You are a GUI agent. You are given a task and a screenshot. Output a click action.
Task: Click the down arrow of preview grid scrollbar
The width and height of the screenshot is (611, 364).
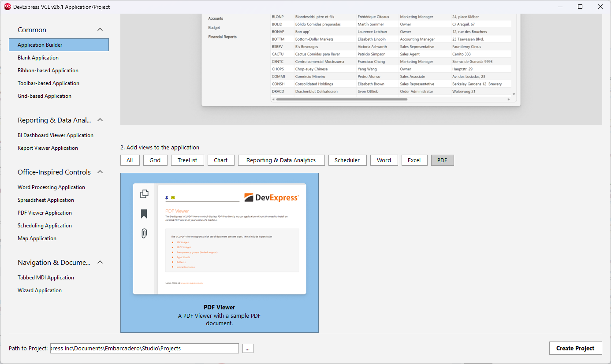click(x=513, y=94)
